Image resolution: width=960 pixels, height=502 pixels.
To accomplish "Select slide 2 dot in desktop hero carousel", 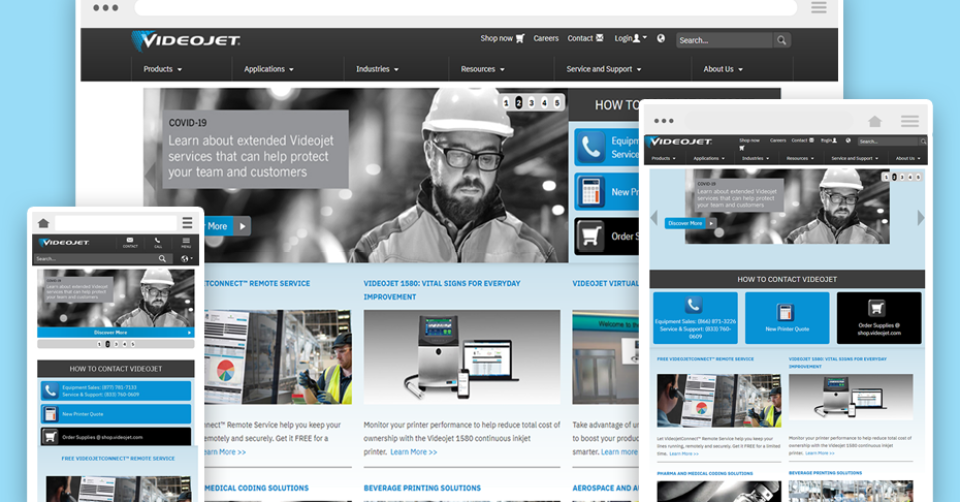I will coord(519,103).
